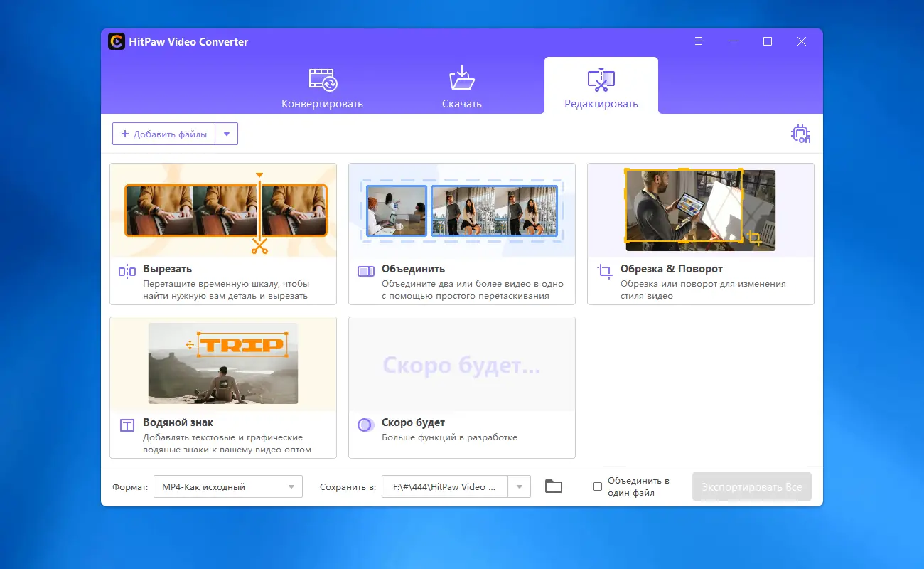
Task: Maximize the HitPaw Video Converter window
Action: click(x=768, y=41)
